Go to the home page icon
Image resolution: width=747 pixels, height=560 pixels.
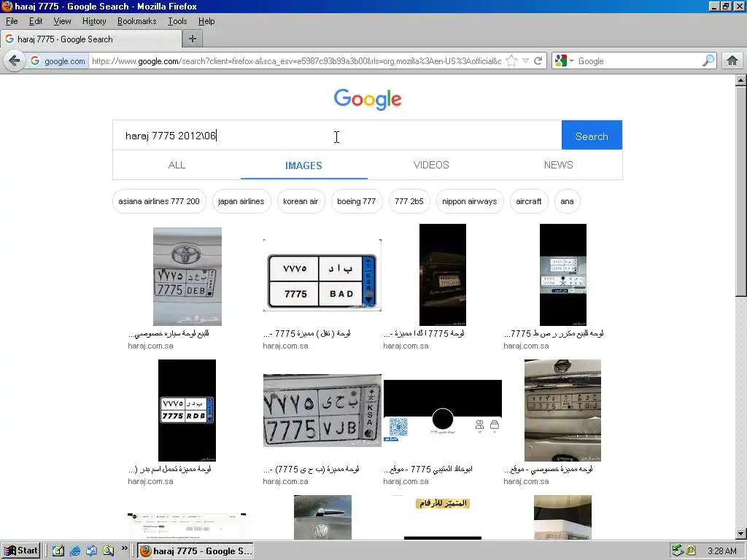(x=732, y=61)
